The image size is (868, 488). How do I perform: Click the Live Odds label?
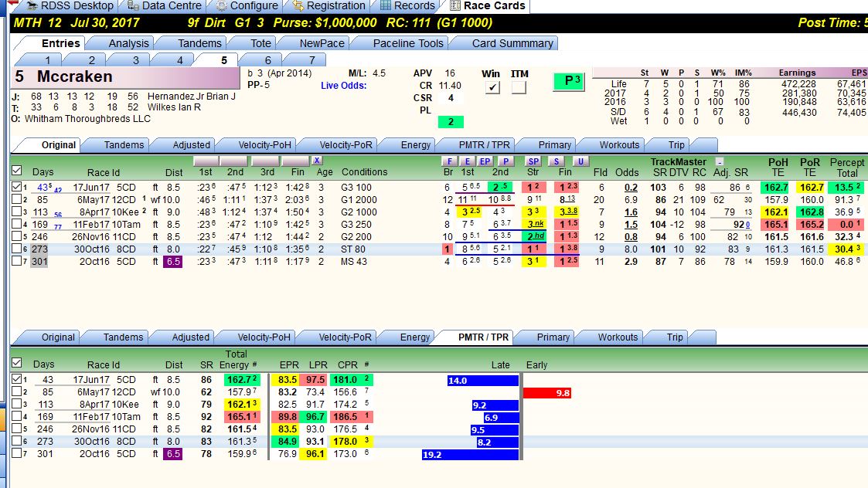[x=343, y=85]
